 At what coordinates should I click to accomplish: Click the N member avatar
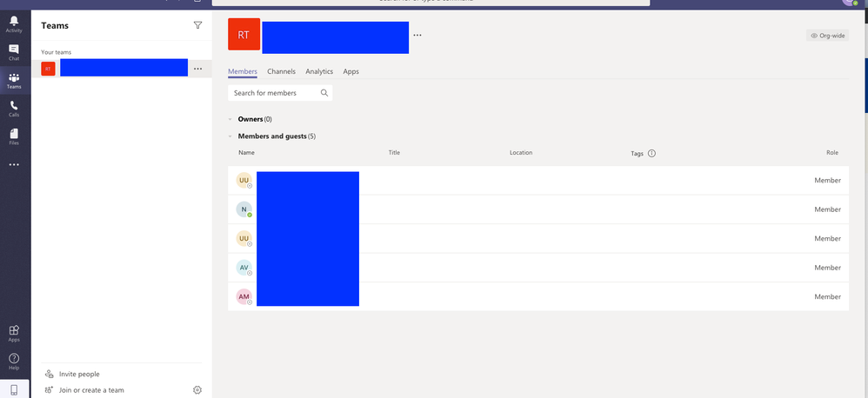(244, 209)
